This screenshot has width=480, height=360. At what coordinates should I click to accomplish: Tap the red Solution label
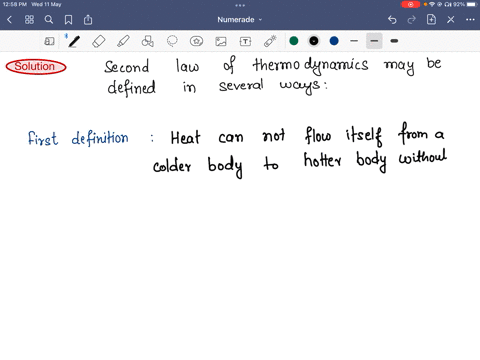[36, 67]
